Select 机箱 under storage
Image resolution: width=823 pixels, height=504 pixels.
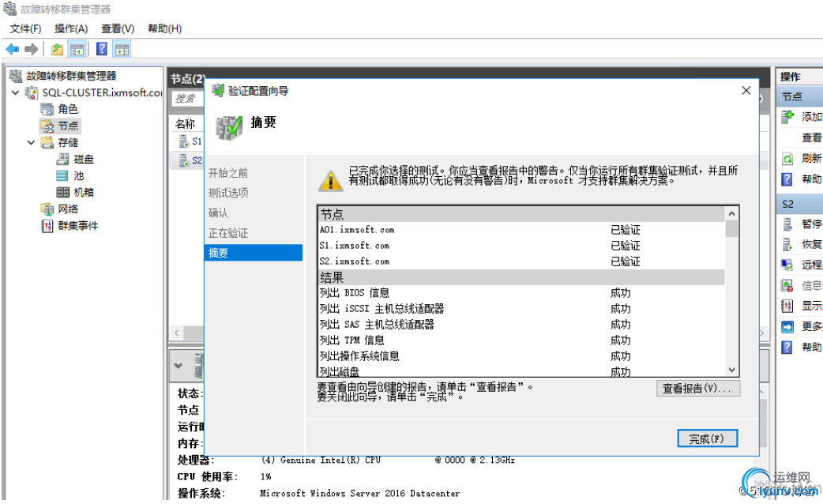point(84,192)
